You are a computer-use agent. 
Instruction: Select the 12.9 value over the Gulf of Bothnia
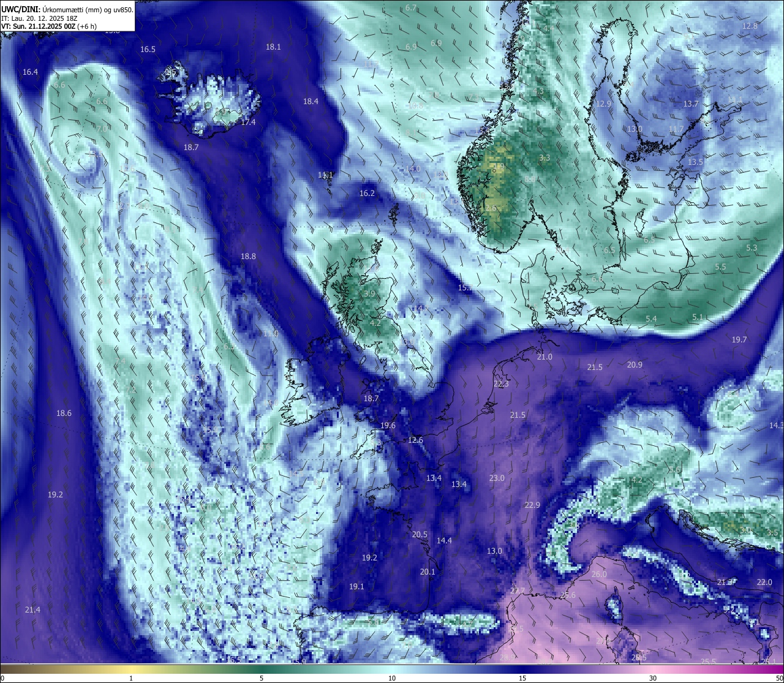coord(604,104)
